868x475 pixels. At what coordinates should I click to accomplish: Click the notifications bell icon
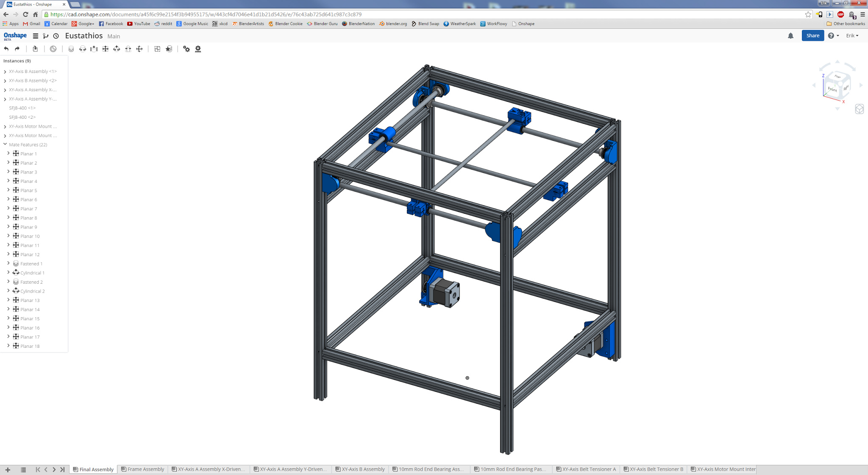click(790, 36)
